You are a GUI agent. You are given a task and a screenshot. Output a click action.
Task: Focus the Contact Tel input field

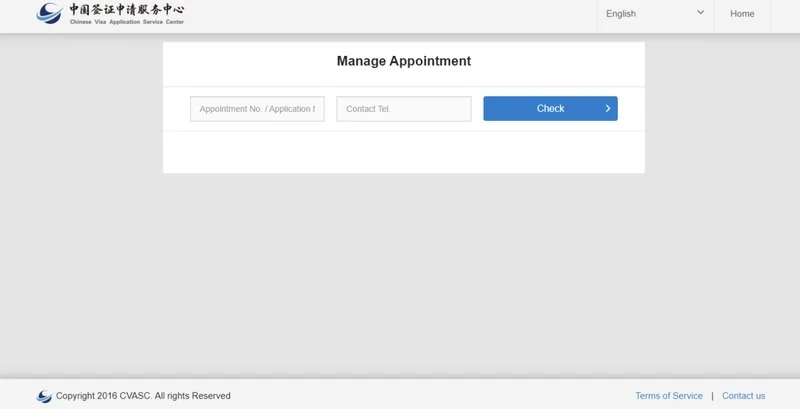pos(403,109)
